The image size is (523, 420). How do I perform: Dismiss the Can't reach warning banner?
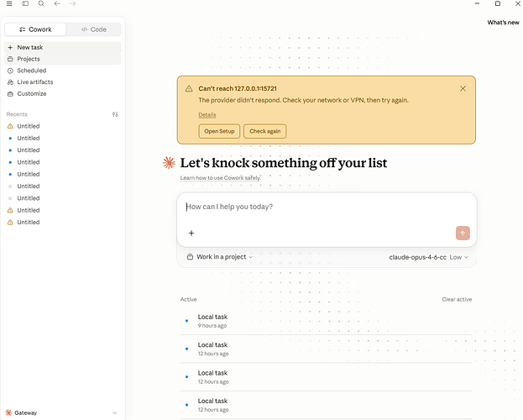click(x=463, y=88)
